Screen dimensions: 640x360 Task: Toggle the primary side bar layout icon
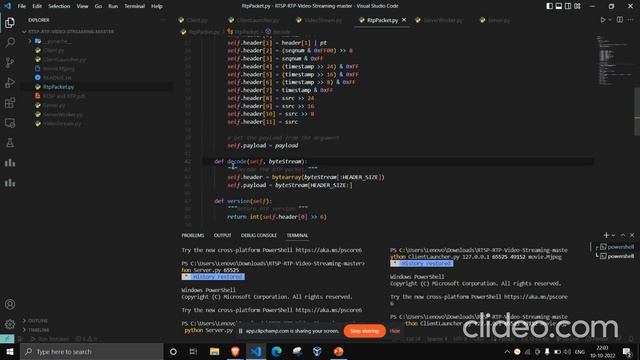click(549, 6)
